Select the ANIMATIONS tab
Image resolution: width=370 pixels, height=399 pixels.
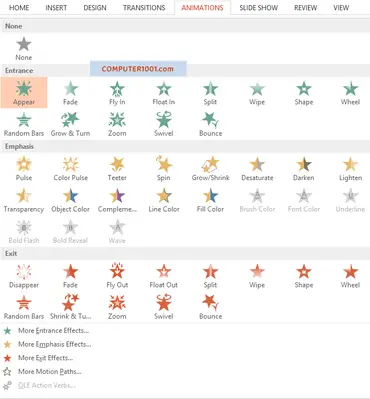202,8
